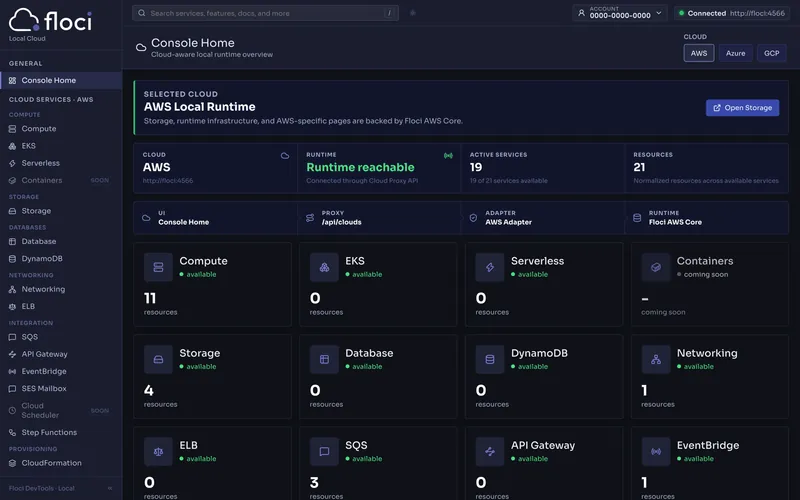Click the cloud icon beside UI Console Home

point(146,218)
